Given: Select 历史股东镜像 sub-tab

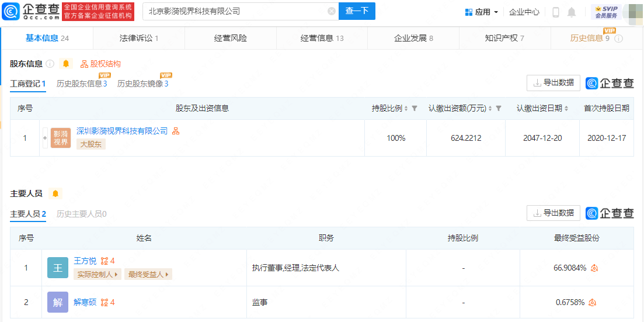Looking at the screenshot, I should [x=142, y=84].
